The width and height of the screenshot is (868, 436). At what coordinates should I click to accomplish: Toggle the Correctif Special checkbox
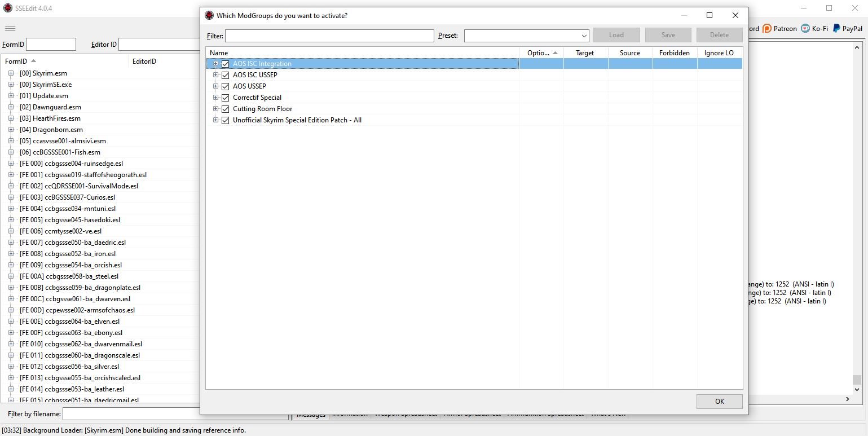pyautogui.click(x=226, y=98)
